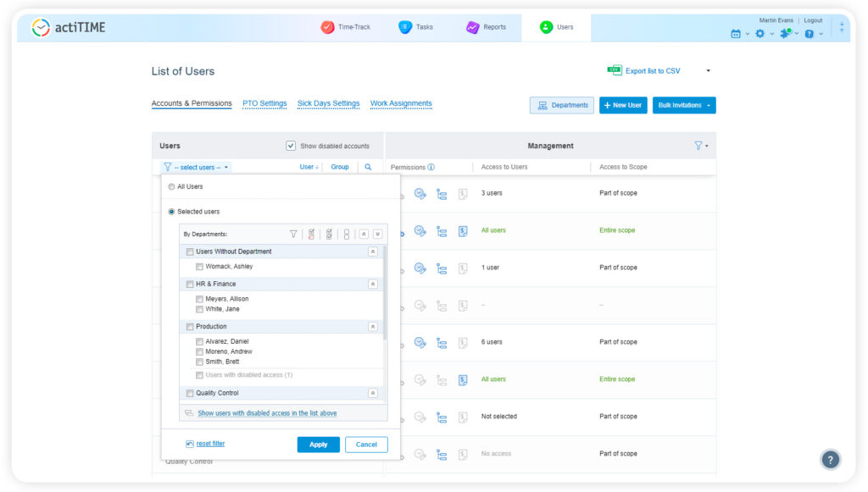Click the New User button
The image size is (868, 492).
pyautogui.click(x=622, y=103)
